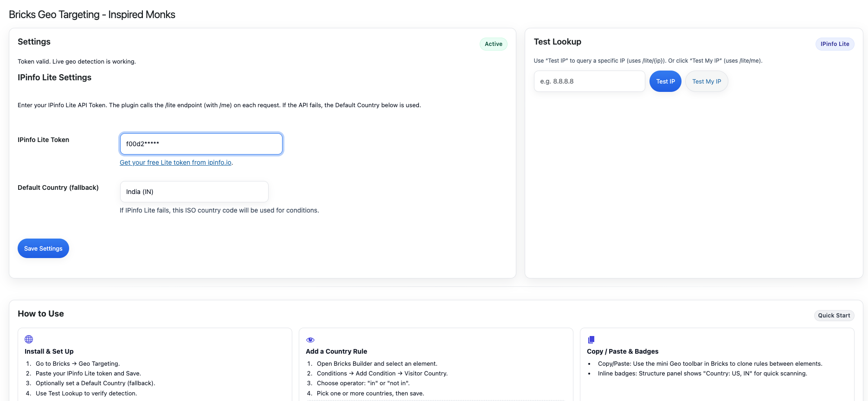The height and width of the screenshot is (401, 868).
Task: Click 'Token valid. Live geo detection is working.' text
Action: 77,61
